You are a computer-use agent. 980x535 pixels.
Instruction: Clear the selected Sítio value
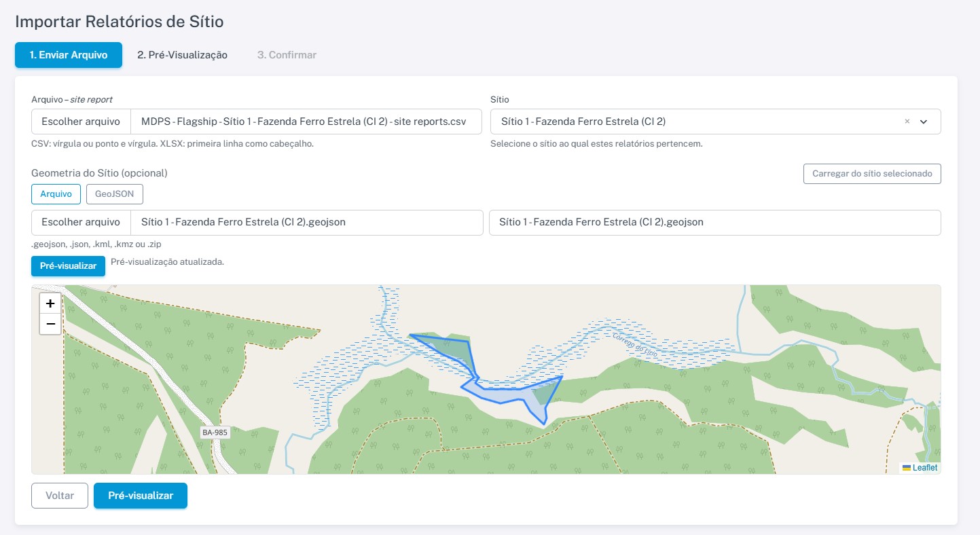(x=907, y=122)
